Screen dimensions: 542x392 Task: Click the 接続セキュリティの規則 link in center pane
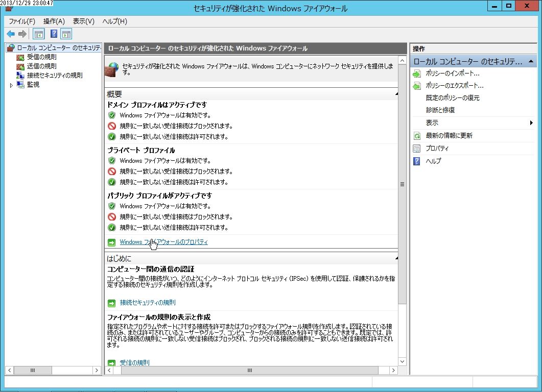tap(148, 303)
